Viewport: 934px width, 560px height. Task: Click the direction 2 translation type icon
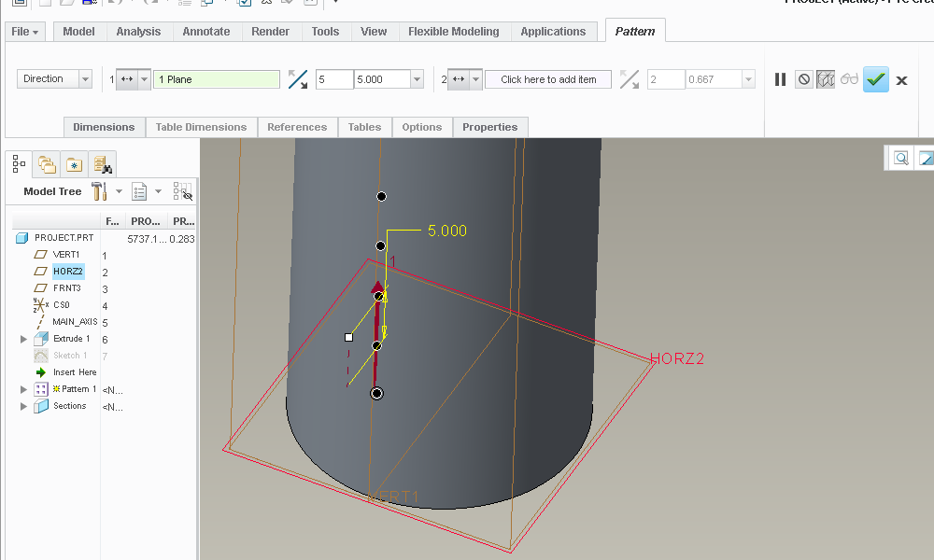pos(459,79)
